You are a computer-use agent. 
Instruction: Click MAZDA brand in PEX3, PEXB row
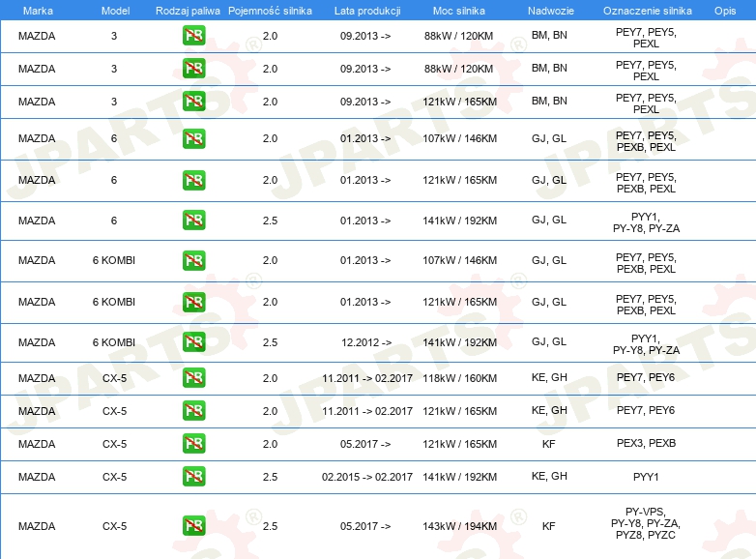pyautogui.click(x=37, y=444)
